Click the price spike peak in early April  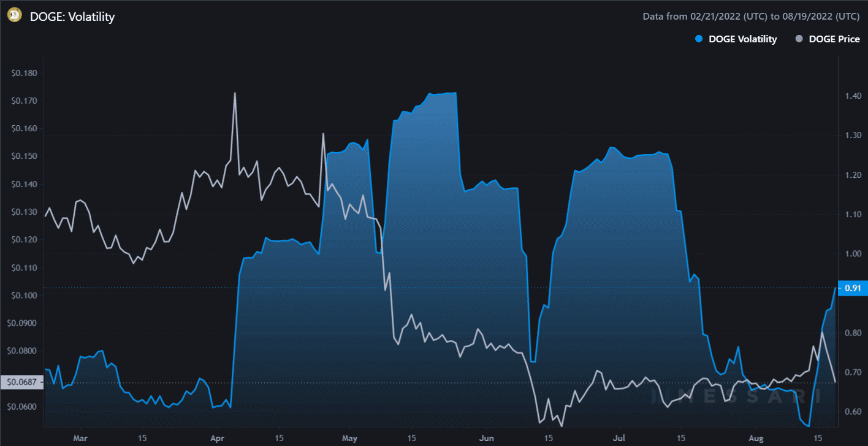pos(235,93)
